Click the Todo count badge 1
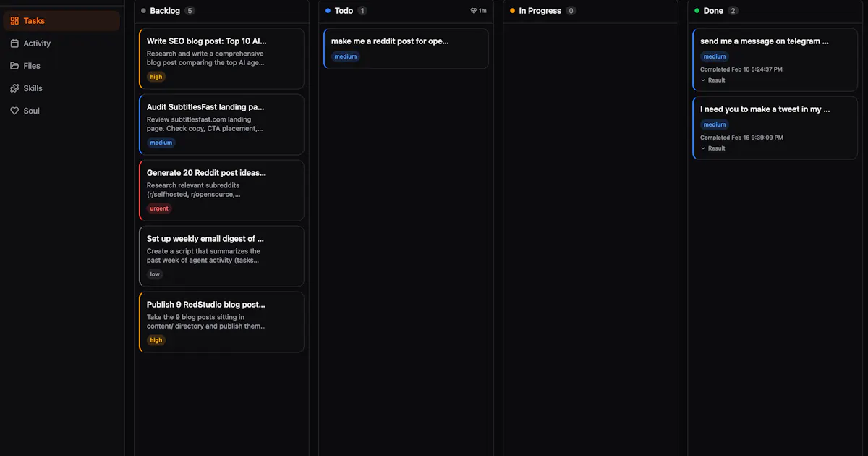 tap(362, 11)
